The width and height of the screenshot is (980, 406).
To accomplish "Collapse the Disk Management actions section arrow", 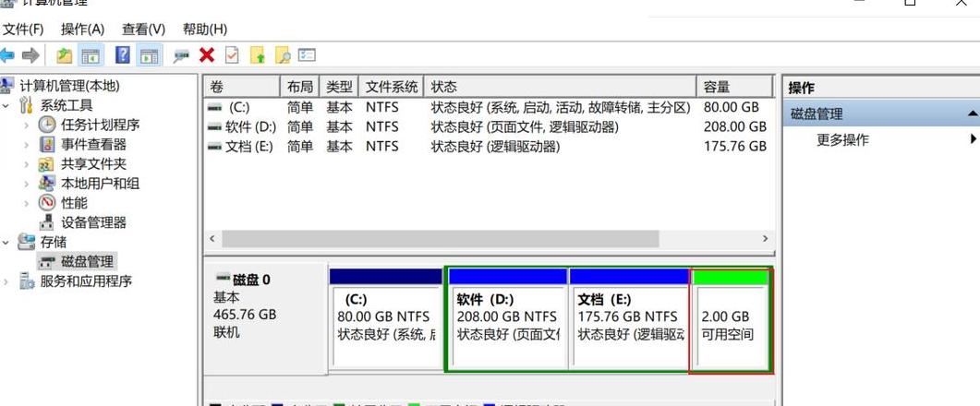I will (x=973, y=113).
